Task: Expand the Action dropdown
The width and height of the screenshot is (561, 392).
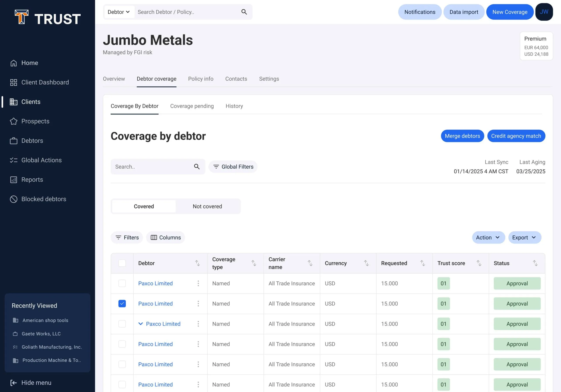Action: 488,237
